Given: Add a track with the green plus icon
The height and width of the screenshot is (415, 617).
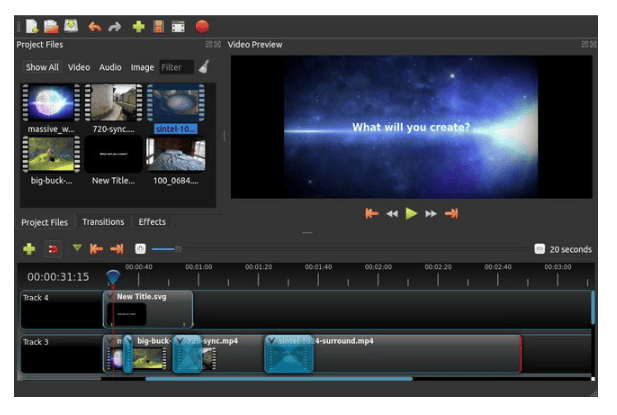Looking at the screenshot, I should click(x=29, y=249).
